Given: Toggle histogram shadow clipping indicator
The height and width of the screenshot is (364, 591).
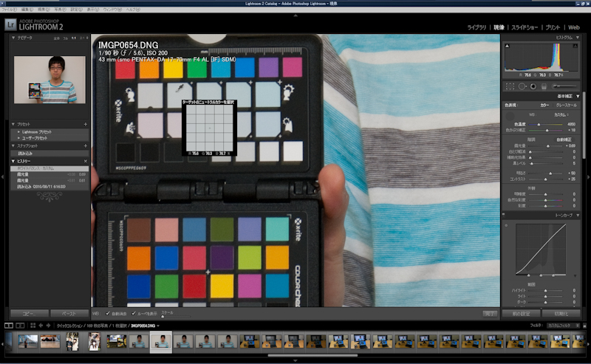Looking at the screenshot, I should coord(507,46).
